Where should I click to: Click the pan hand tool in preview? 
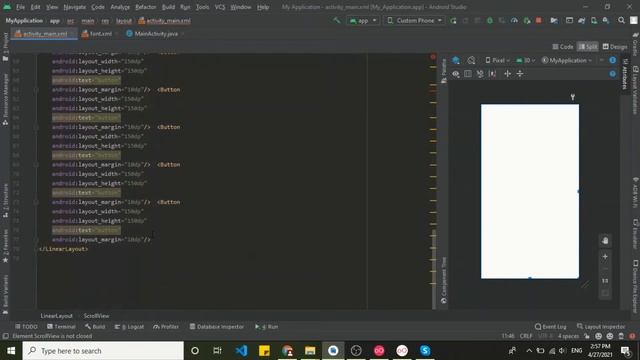click(x=605, y=241)
